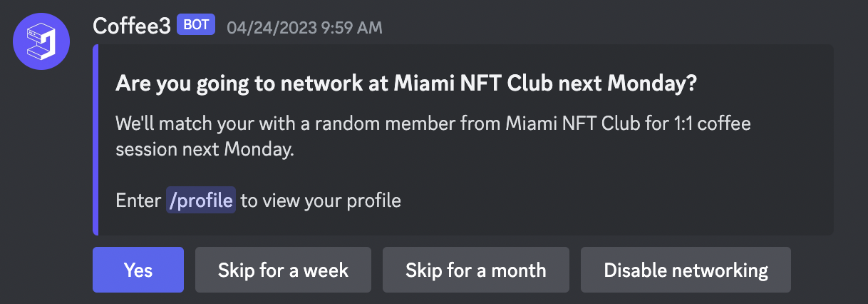Open the Coffee3 username profile
The image size is (868, 304).
coord(132,26)
